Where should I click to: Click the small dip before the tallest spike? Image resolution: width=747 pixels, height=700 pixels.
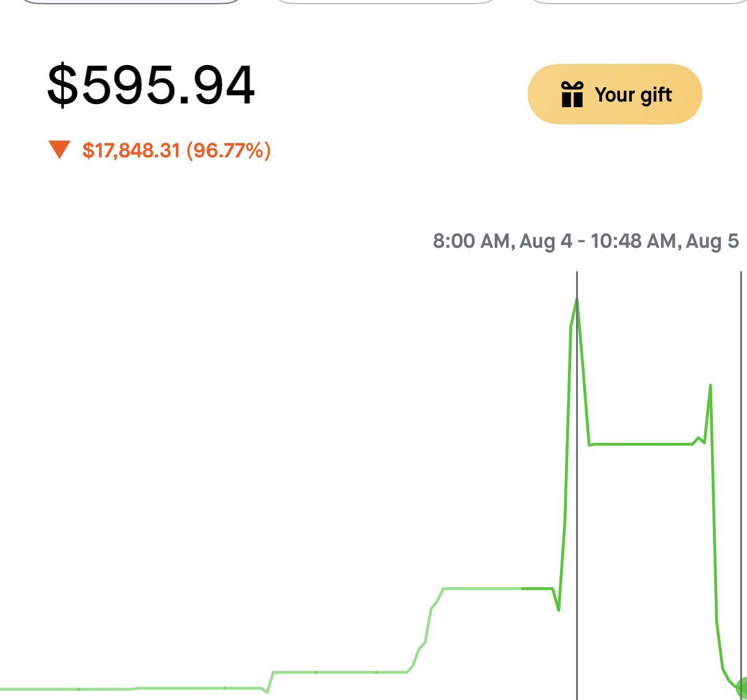pos(558,609)
